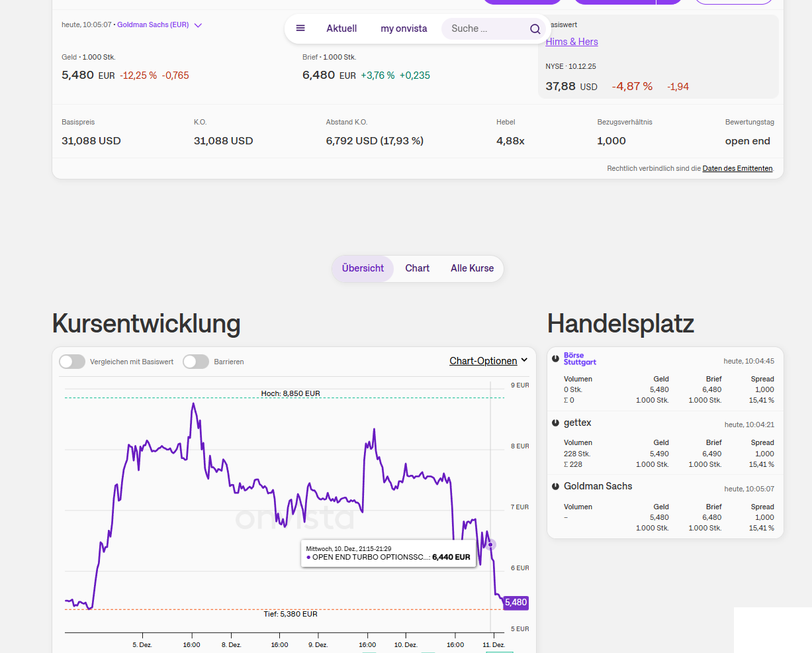The image size is (812, 653).
Task: Click the hovered data point marker on chart
Action: click(x=490, y=545)
